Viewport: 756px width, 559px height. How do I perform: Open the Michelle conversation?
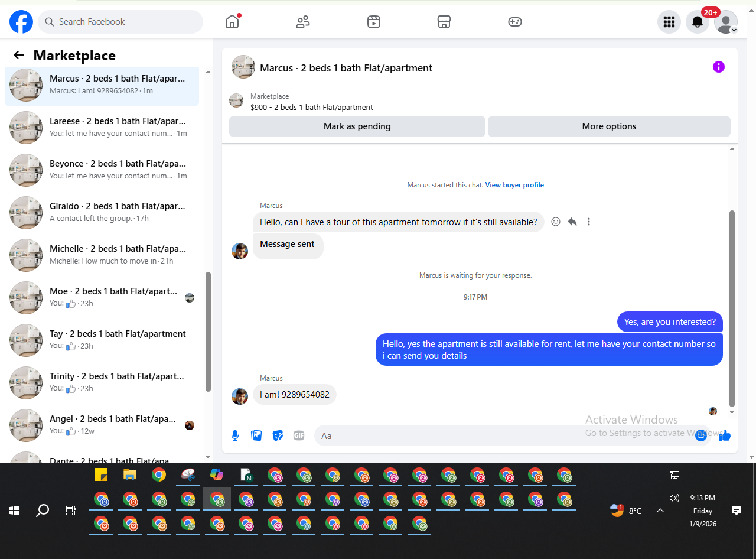pos(102,255)
